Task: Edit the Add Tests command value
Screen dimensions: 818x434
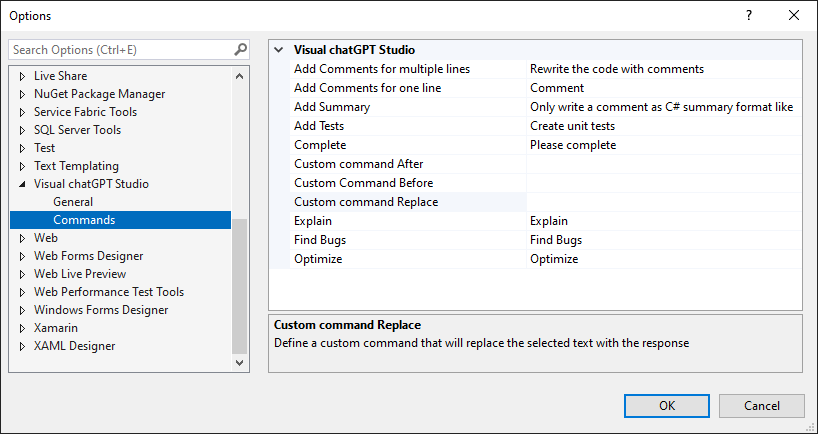Action: pos(663,126)
